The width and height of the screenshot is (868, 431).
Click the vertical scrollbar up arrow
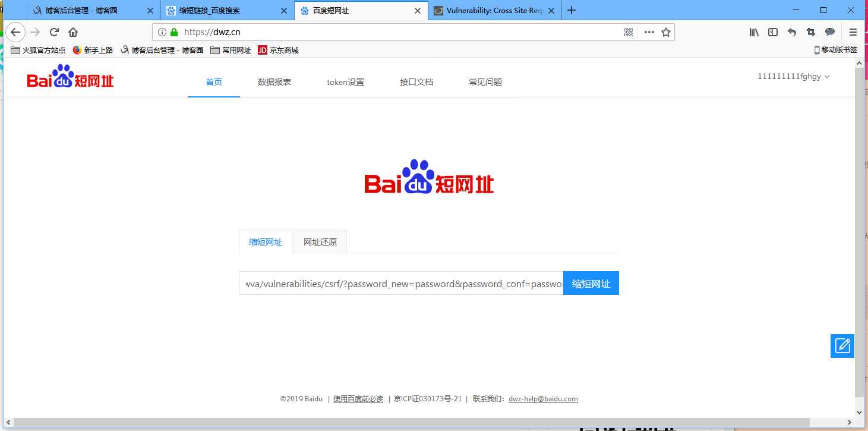(859, 62)
